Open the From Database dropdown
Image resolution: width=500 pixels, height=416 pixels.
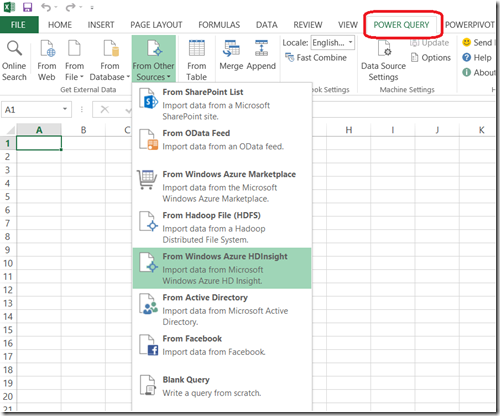pyautogui.click(x=109, y=60)
